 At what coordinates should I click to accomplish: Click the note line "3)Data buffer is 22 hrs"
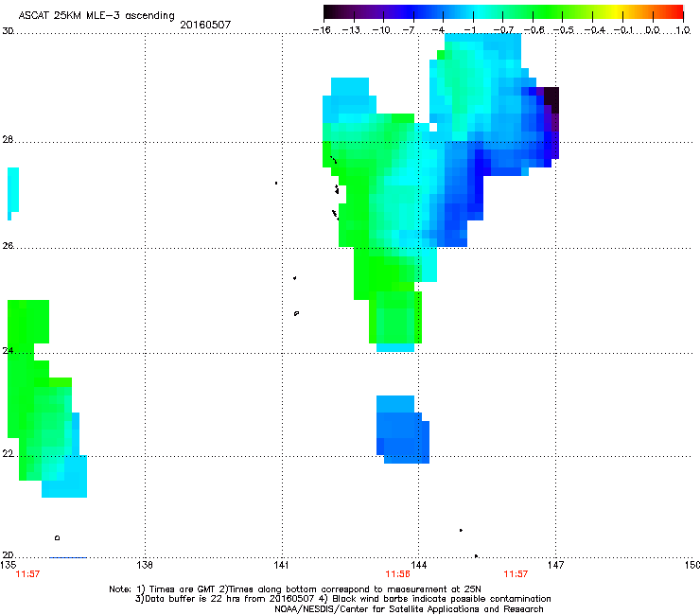click(342, 599)
